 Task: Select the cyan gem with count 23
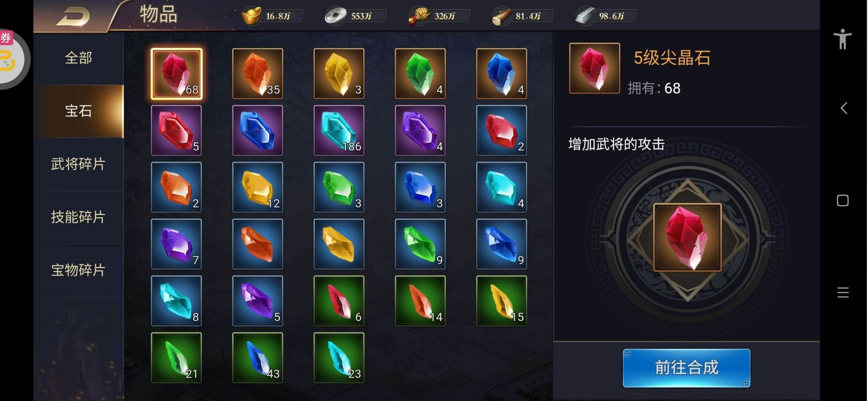pos(339,358)
